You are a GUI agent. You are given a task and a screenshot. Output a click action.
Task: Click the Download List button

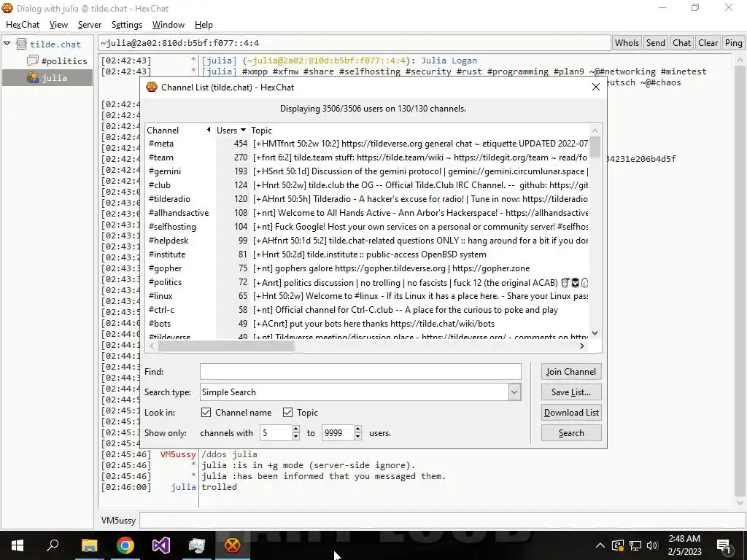pyautogui.click(x=570, y=413)
